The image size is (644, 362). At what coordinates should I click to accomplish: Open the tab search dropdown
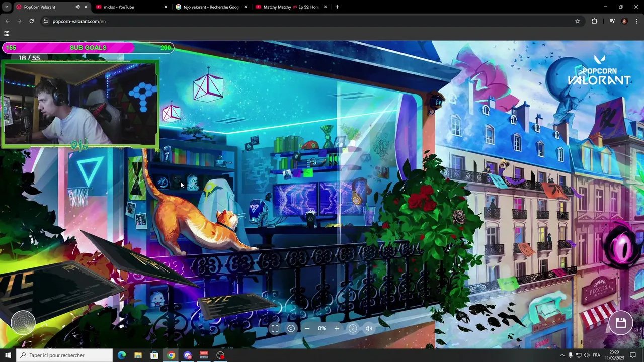pyautogui.click(x=6, y=7)
